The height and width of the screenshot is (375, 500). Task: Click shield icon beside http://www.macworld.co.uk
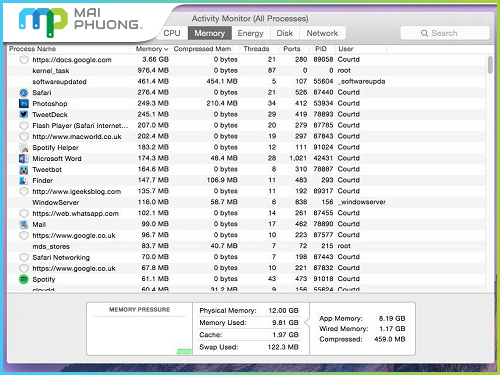click(x=24, y=137)
